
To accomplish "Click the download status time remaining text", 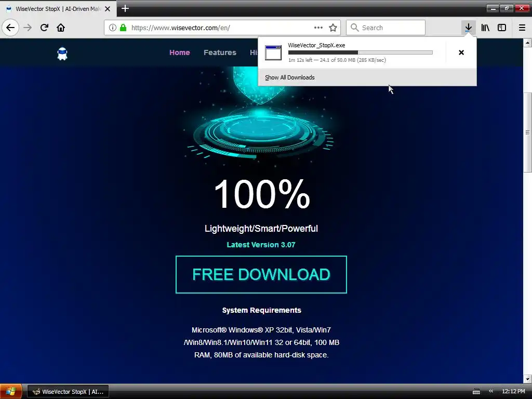I will click(x=337, y=60).
